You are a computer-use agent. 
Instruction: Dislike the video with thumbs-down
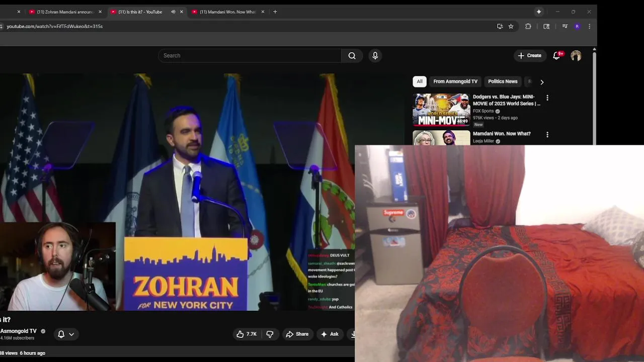click(270, 334)
